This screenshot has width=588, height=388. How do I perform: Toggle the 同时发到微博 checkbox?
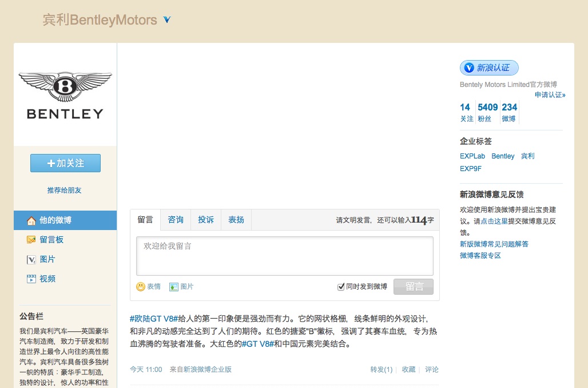click(341, 287)
